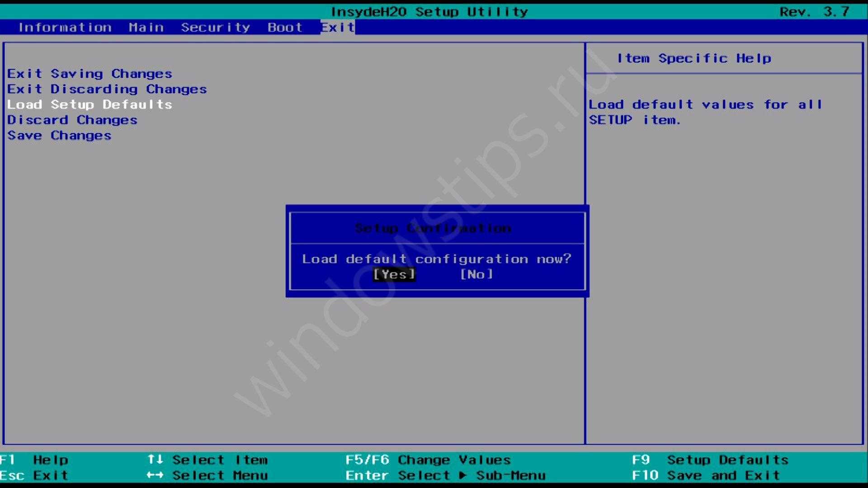Screen dimensions: 868x488
Task: Select the Discard Changes entry
Action: 72,120
